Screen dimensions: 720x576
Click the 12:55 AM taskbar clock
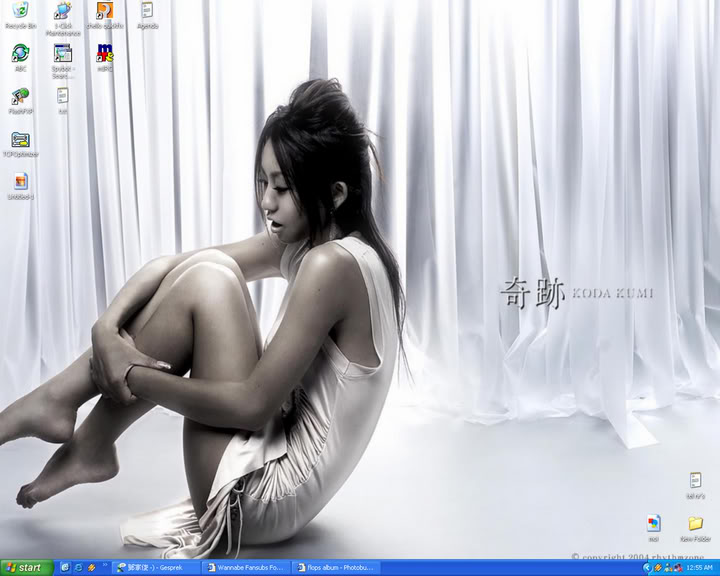[699, 568]
